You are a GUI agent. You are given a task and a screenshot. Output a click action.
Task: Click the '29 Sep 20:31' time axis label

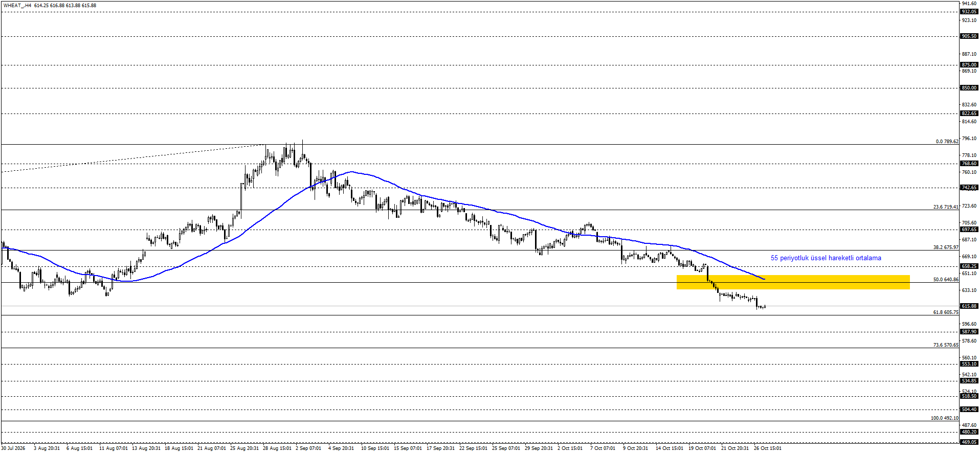click(x=539, y=448)
